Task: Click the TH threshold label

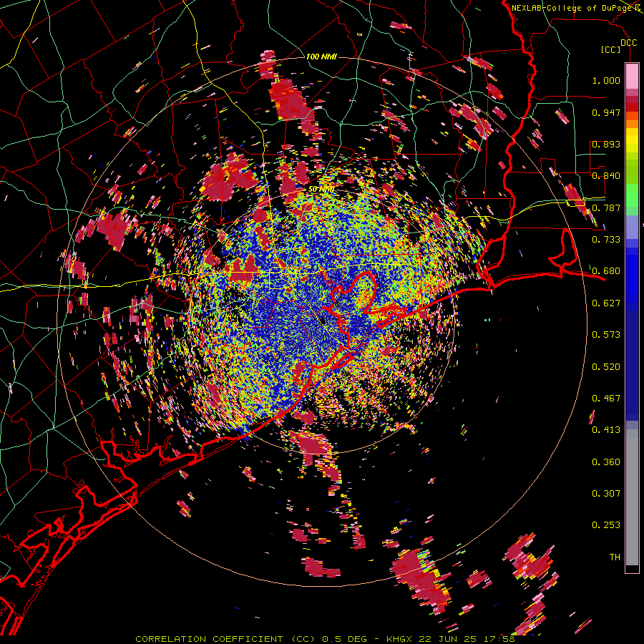Action: 615,557
